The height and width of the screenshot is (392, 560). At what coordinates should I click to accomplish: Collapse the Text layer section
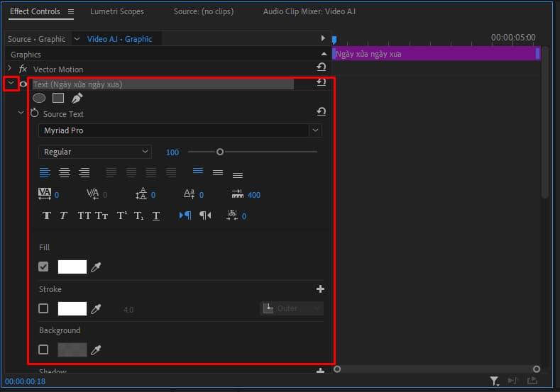point(11,84)
